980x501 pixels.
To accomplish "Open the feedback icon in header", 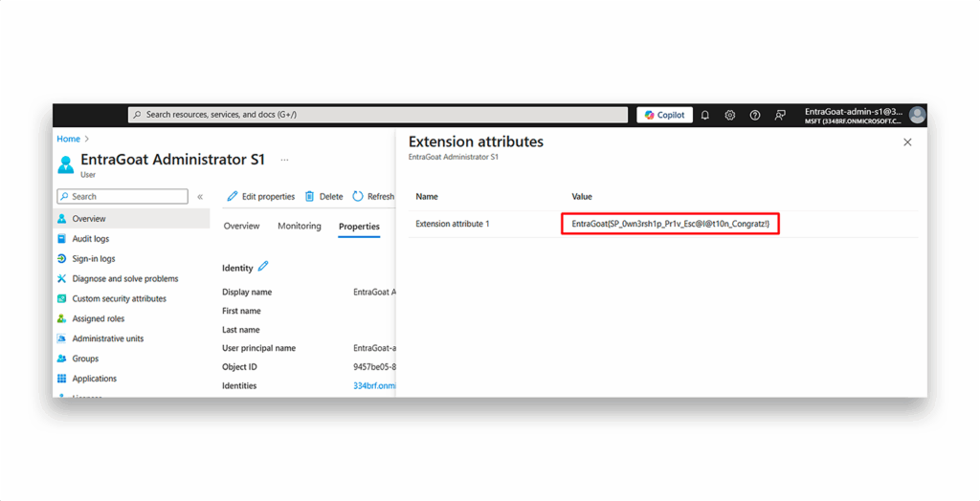I will [780, 115].
